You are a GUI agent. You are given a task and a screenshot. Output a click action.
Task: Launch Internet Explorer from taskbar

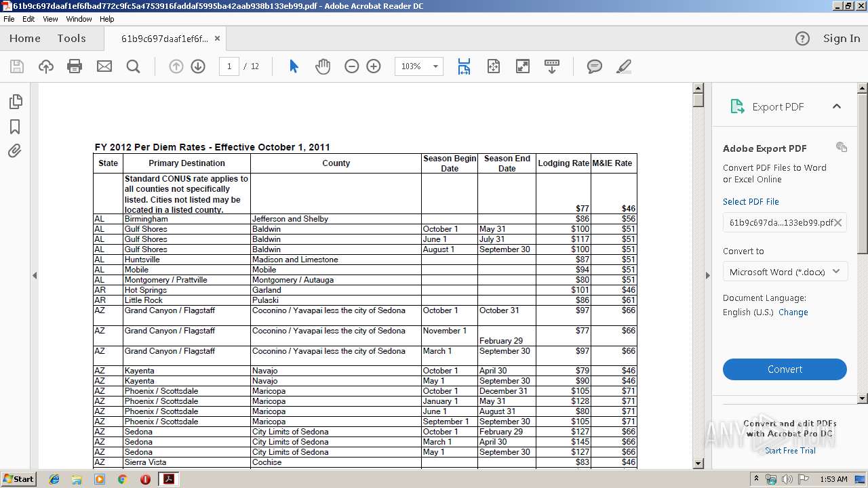(x=54, y=479)
